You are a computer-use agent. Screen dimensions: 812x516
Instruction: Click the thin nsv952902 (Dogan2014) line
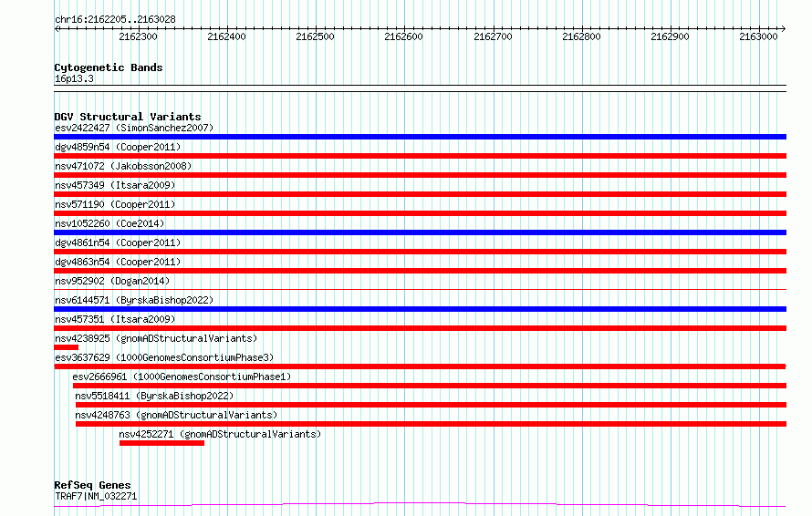(x=420, y=290)
